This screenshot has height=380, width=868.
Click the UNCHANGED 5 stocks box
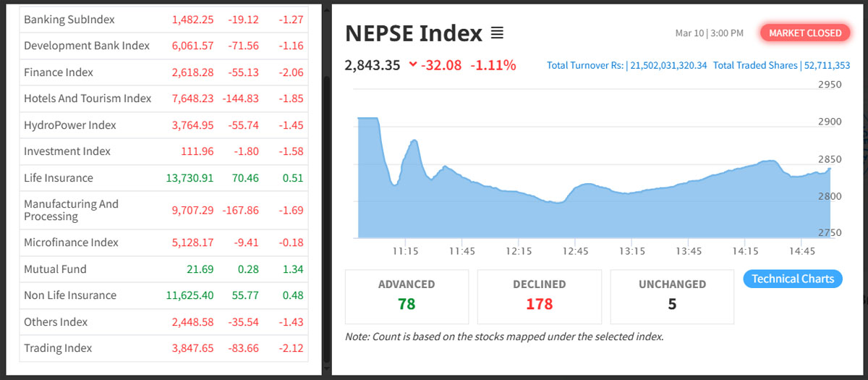[672, 296]
